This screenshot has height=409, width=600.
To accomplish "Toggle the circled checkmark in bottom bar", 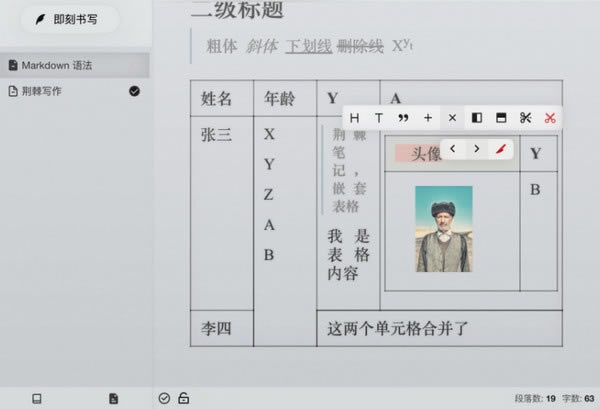I will tap(164, 398).
